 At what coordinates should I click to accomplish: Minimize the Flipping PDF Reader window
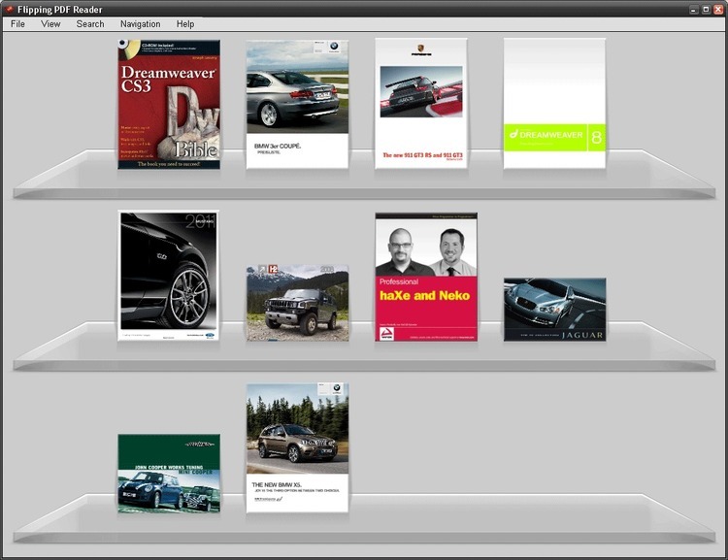click(x=694, y=10)
